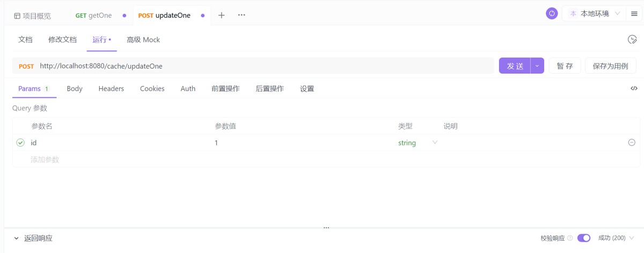
Task: Edit the parameter value 1
Action: [x=303, y=143]
